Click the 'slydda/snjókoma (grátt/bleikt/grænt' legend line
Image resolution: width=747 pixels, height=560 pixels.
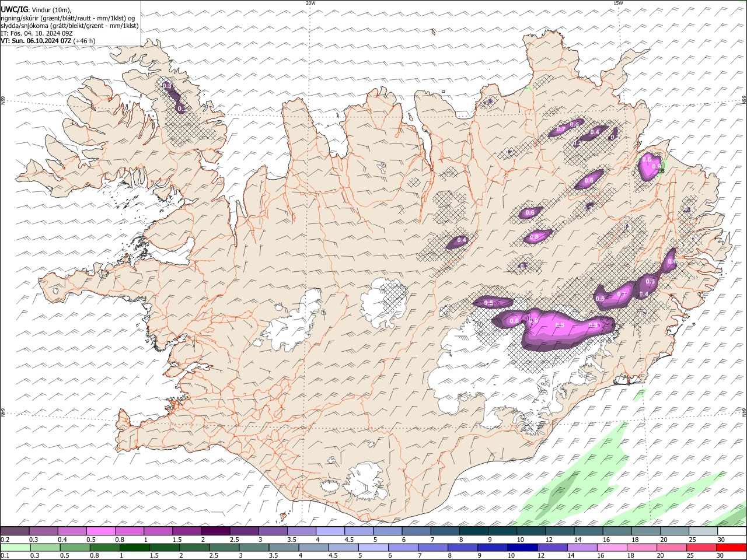tap(69, 26)
